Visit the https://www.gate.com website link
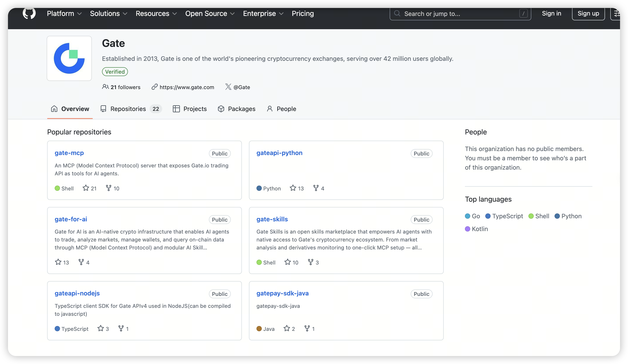The width and height of the screenshot is (628, 364). (187, 87)
